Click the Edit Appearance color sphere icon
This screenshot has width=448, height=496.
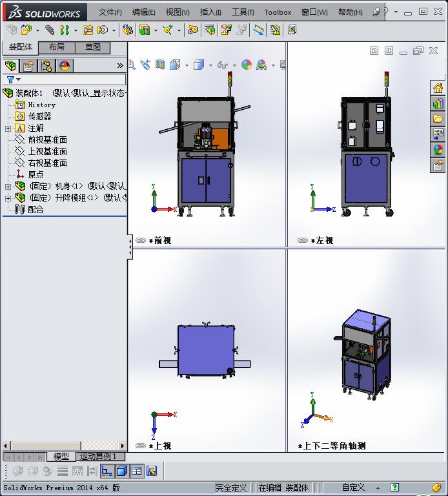(247, 65)
